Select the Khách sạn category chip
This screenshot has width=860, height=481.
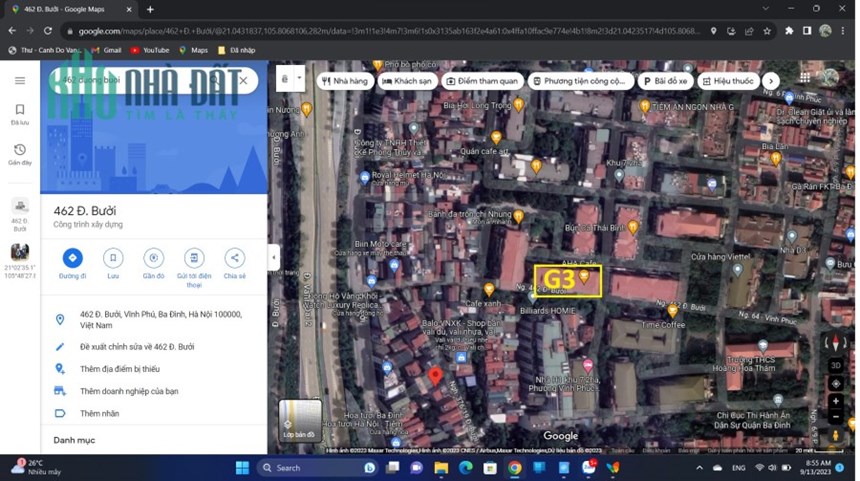tap(407, 81)
